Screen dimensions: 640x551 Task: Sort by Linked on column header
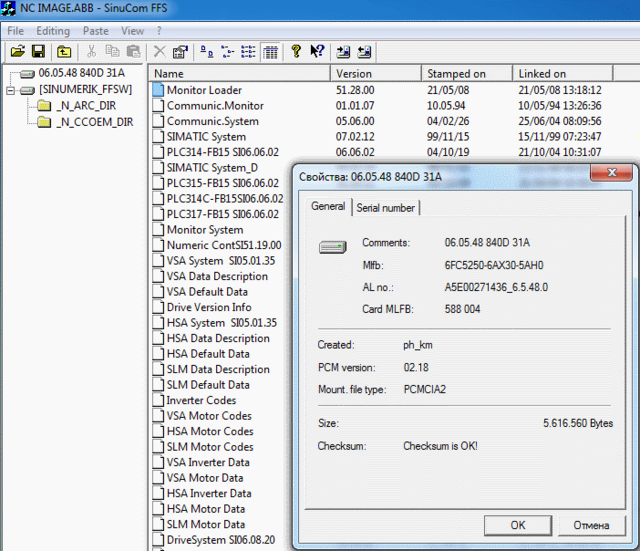coord(563,73)
